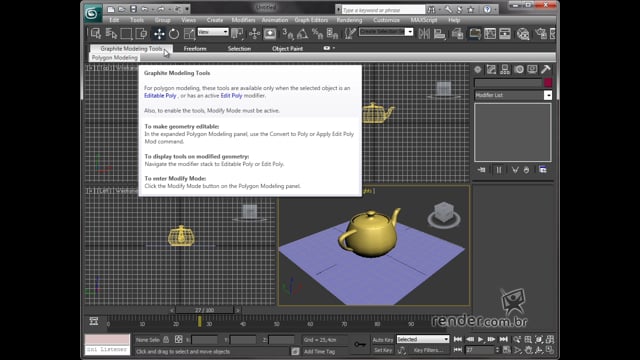Click Pin Stack icon below modifier stack

click(x=482, y=170)
